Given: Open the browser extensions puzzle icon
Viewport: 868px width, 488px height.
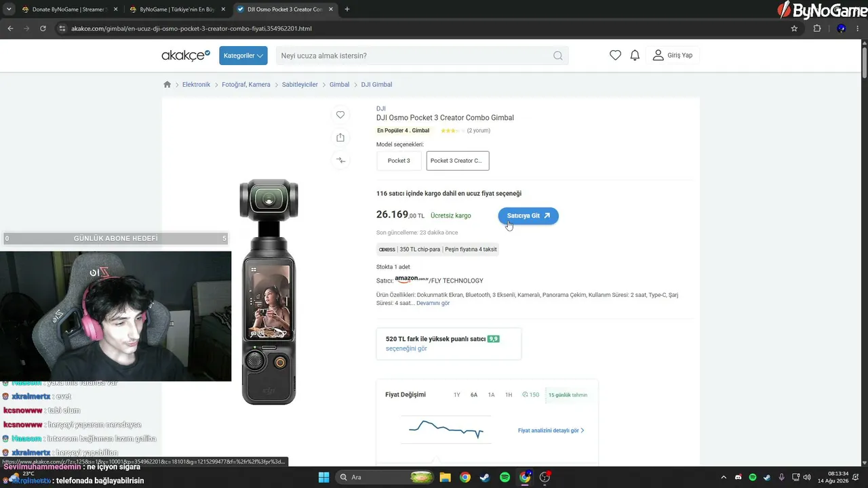Looking at the screenshot, I should (817, 28).
